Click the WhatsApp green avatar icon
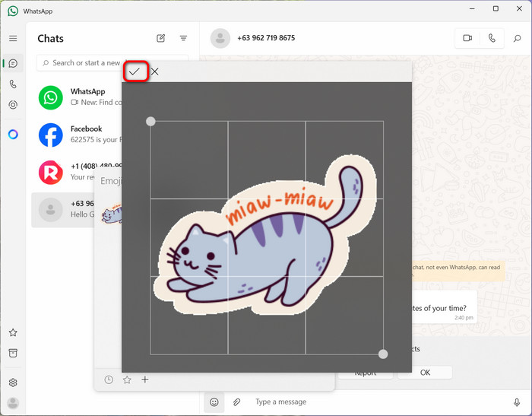 51,98
